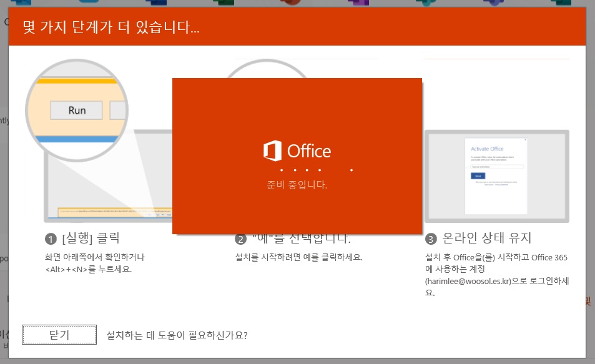Click the [실행] 클릭 step heading

91,238
